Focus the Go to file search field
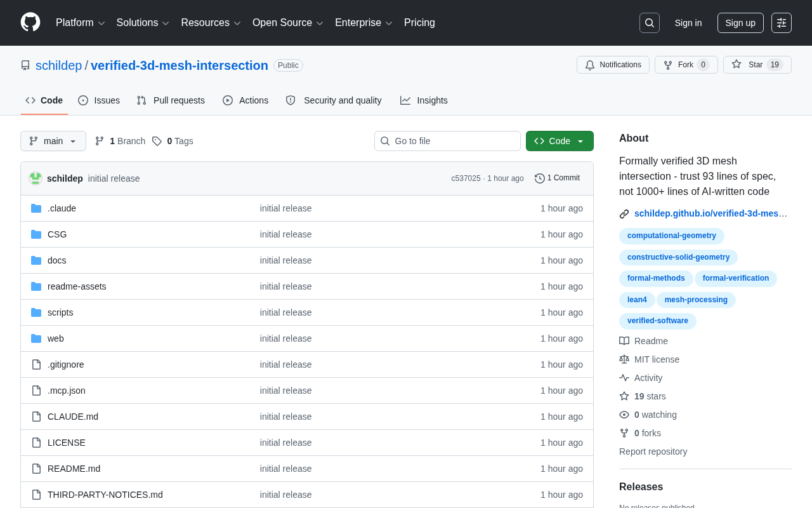Viewport: 812px width, 508px height. pos(447,141)
